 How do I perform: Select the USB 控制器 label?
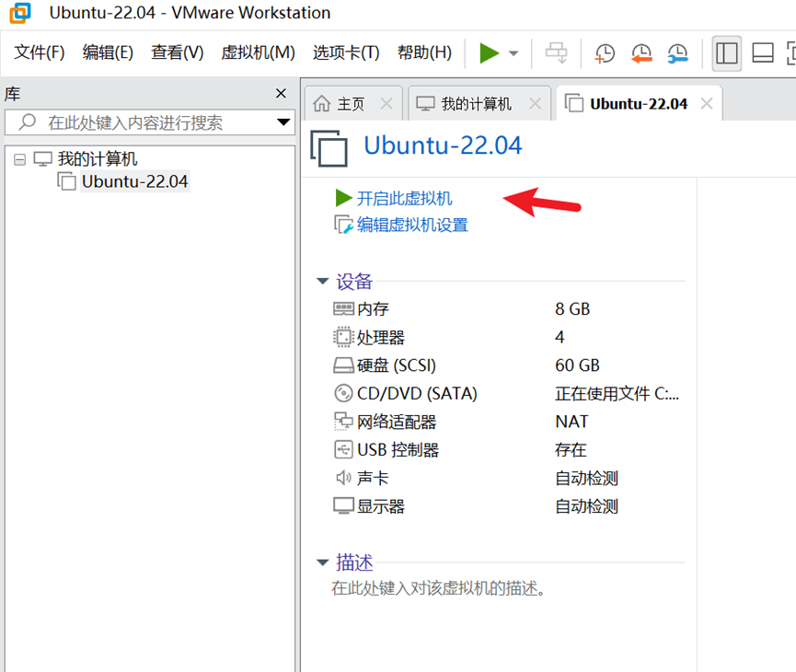[x=398, y=449]
